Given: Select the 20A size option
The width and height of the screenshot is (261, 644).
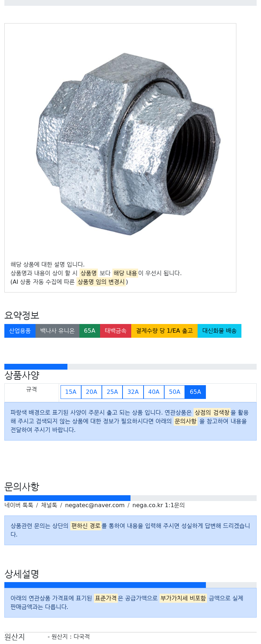Looking at the screenshot, I should [x=91, y=392].
